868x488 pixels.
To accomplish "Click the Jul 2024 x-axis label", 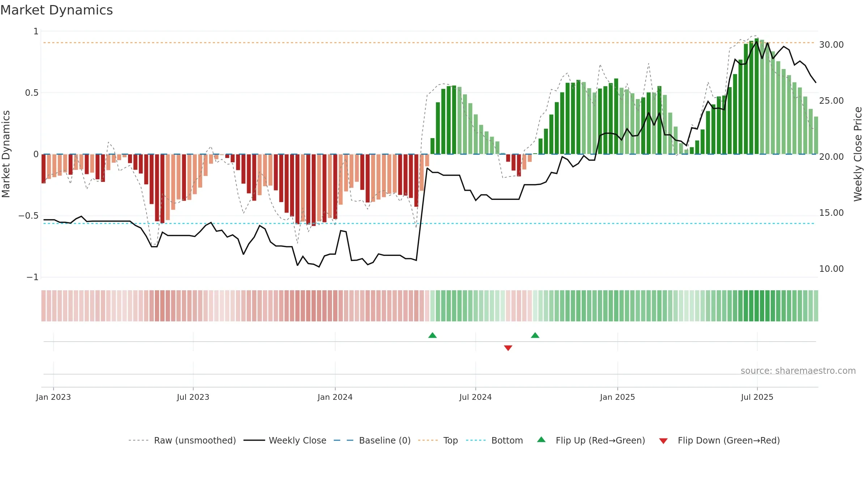I will tap(476, 397).
